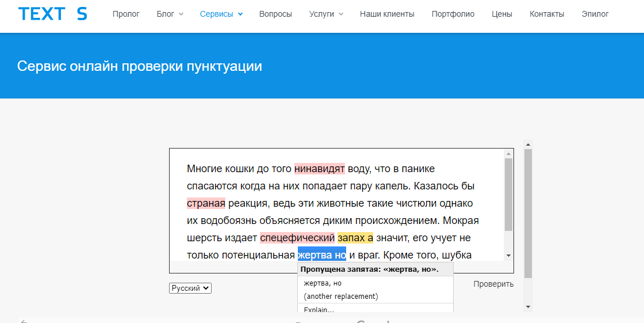Image resolution: width=644 pixels, height=323 pixels.
Task: Open the Пролог navigation item
Action: pyautogui.click(x=126, y=14)
